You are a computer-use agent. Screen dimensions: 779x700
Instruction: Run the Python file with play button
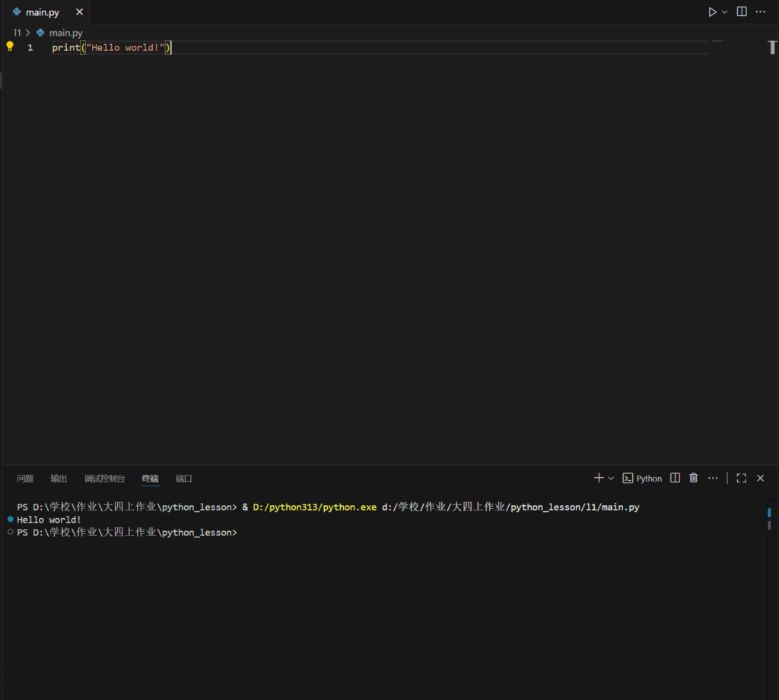[712, 12]
